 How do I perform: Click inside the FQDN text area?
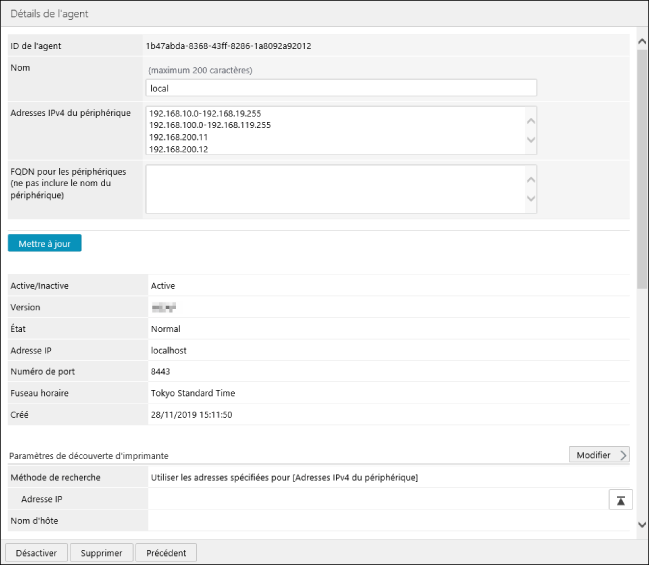pyautogui.click(x=335, y=189)
